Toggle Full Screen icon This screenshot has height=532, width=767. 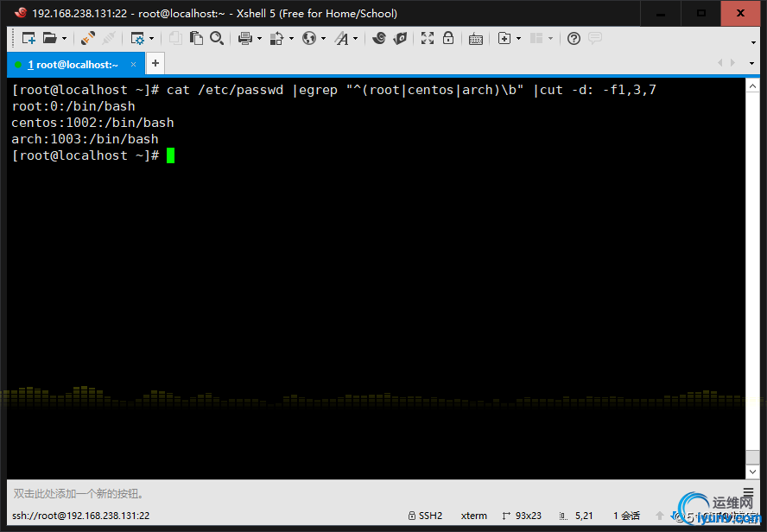pos(428,38)
